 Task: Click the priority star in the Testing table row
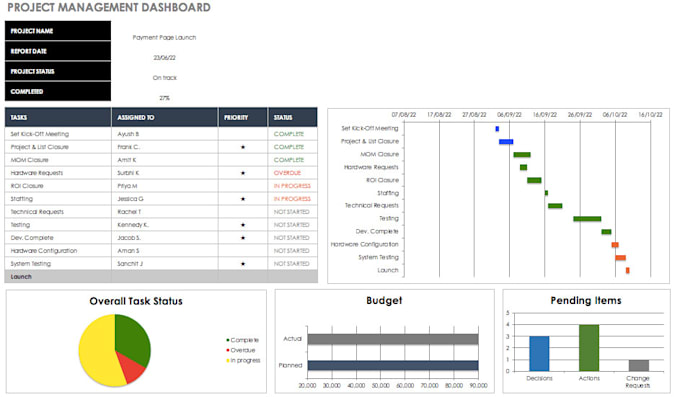point(243,225)
